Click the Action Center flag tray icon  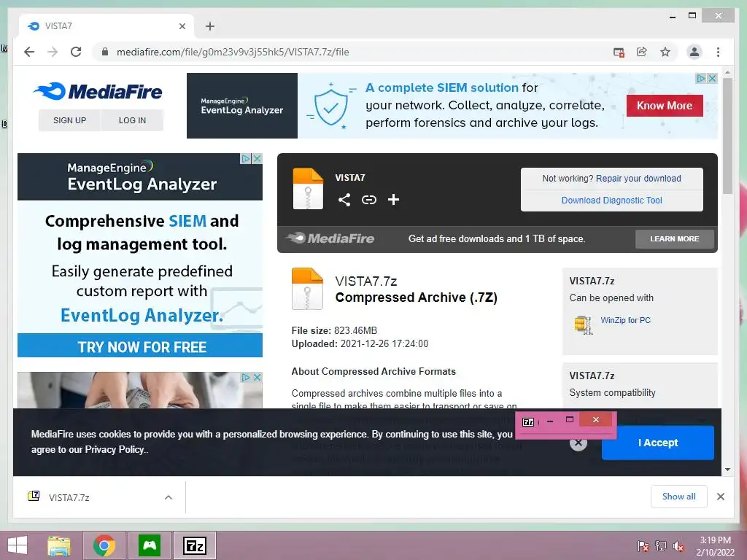(x=643, y=546)
